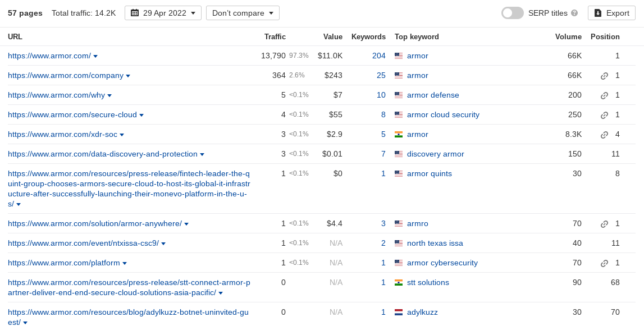Open the 29 Apr 2022 date dropdown
644x326 pixels.
pos(163,13)
